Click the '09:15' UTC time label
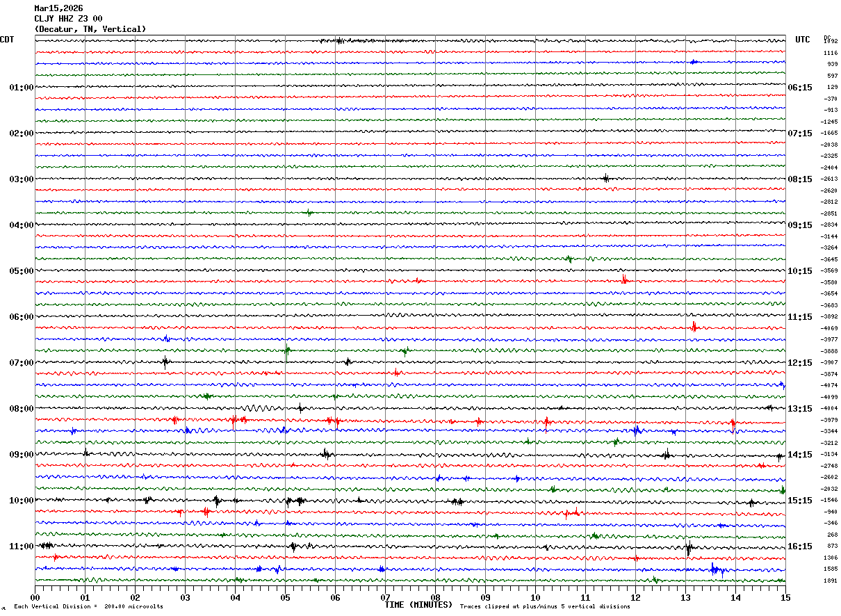Screen dimensions: 841x616 [800, 225]
